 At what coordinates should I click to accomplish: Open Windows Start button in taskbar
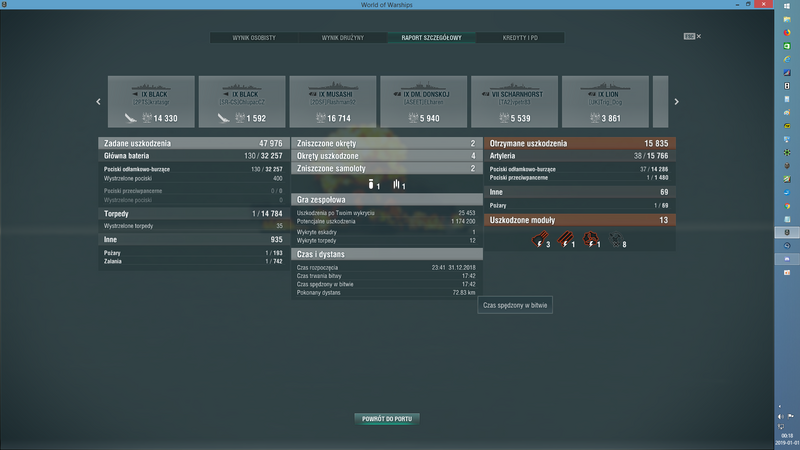(x=787, y=6)
